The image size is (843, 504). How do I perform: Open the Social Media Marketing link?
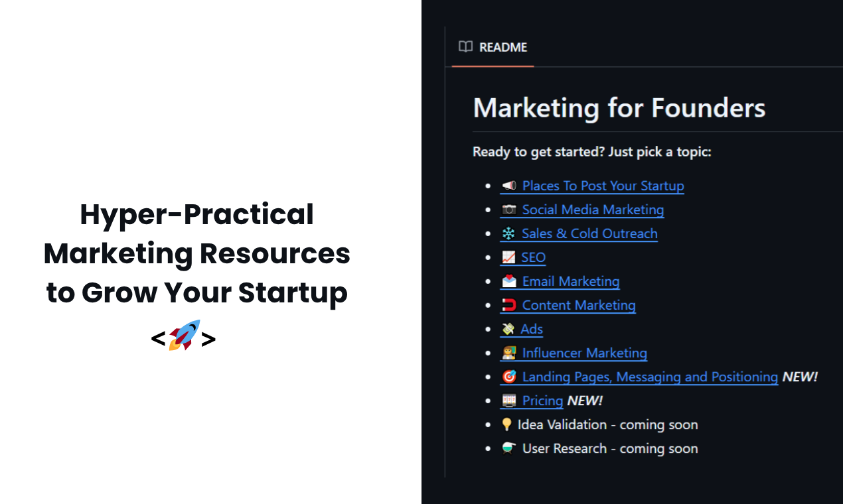(593, 210)
